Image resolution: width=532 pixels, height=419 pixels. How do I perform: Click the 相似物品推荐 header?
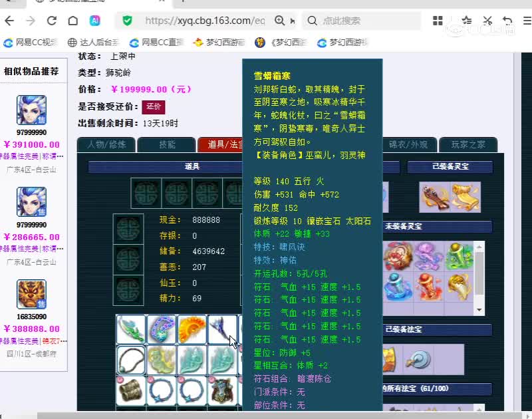point(31,71)
